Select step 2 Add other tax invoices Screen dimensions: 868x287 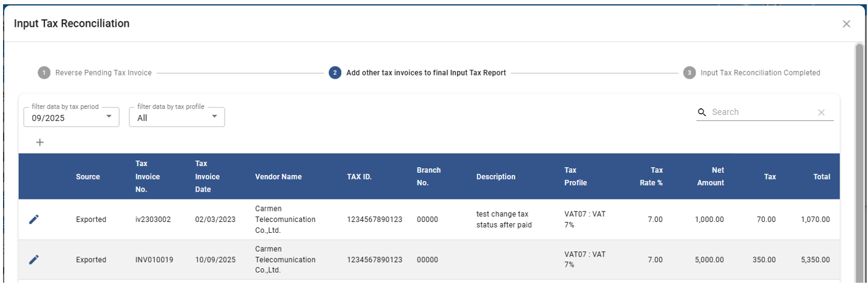click(x=426, y=73)
